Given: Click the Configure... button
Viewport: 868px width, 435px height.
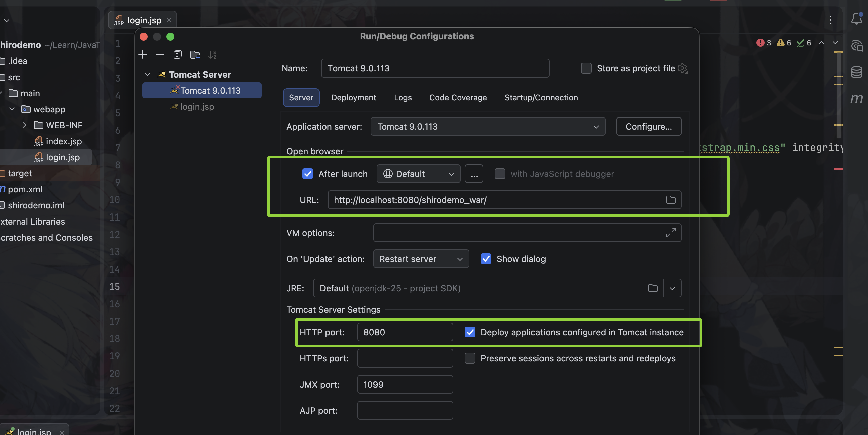Looking at the screenshot, I should click(648, 126).
